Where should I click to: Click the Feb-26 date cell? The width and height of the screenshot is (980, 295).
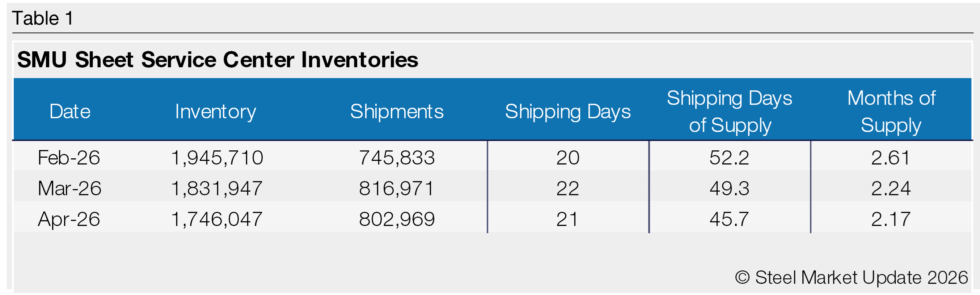tap(69, 157)
